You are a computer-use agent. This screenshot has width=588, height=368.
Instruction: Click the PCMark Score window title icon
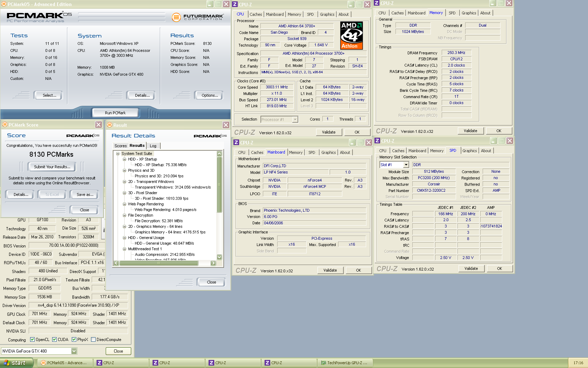5,125
